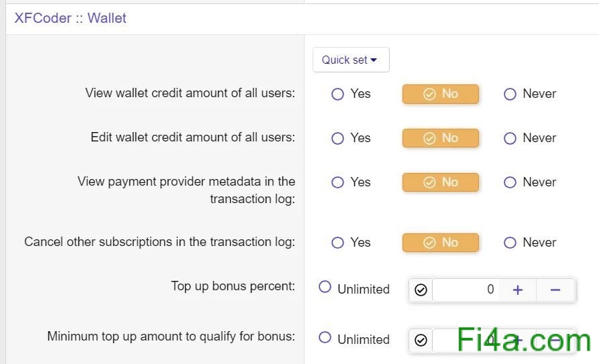Set payment provider metadata permission to Never
The image size is (599, 364).
point(510,182)
